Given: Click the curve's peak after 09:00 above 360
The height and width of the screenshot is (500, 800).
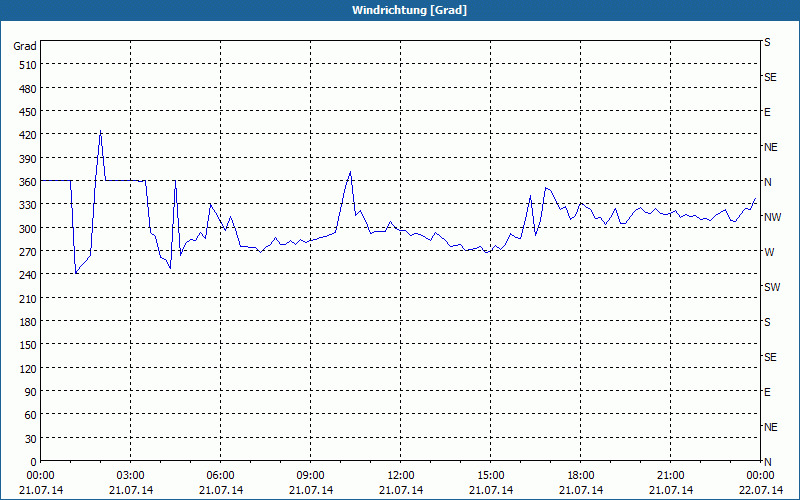Looking at the screenshot, I should (x=351, y=172).
